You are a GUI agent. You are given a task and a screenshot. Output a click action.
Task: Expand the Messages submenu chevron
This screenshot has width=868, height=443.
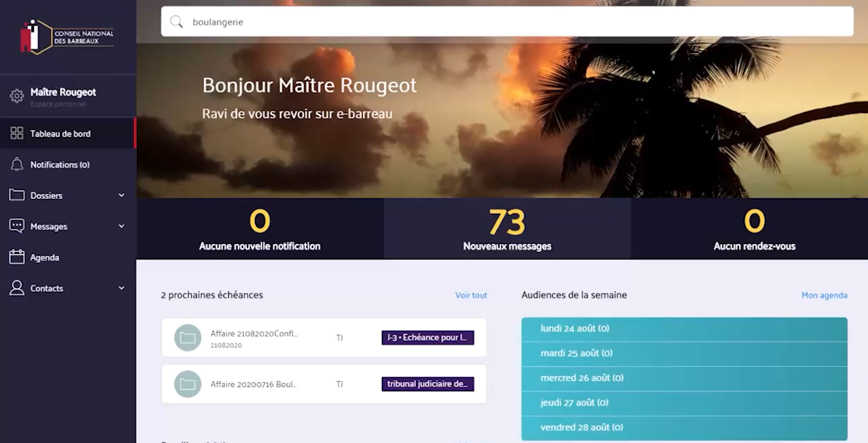tap(121, 226)
